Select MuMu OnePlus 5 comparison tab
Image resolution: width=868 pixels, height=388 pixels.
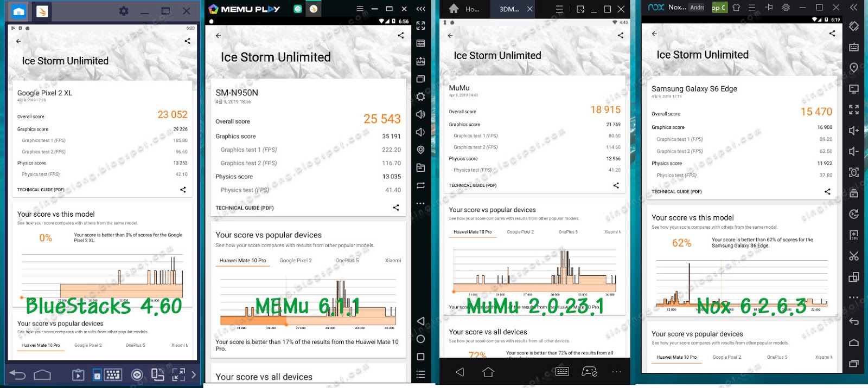point(568,232)
